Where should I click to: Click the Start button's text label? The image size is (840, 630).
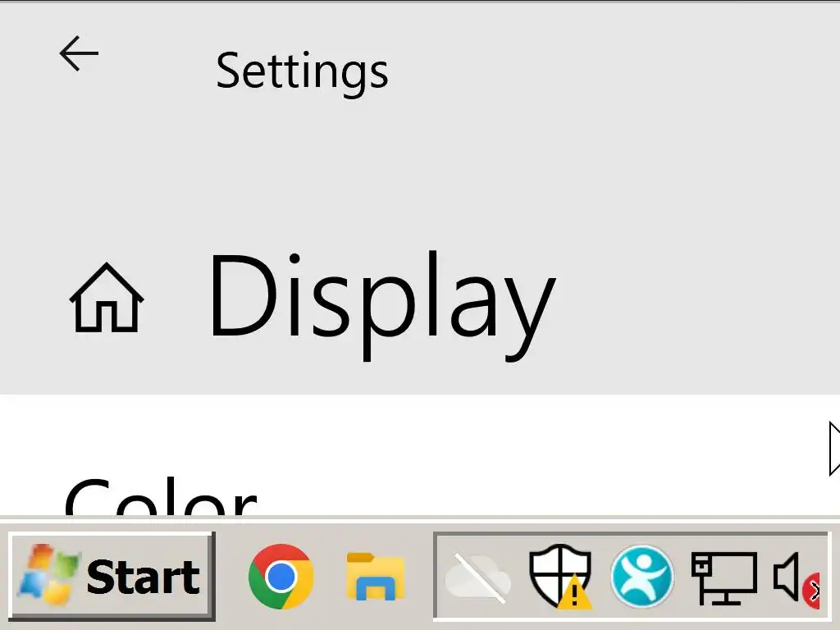(143, 577)
